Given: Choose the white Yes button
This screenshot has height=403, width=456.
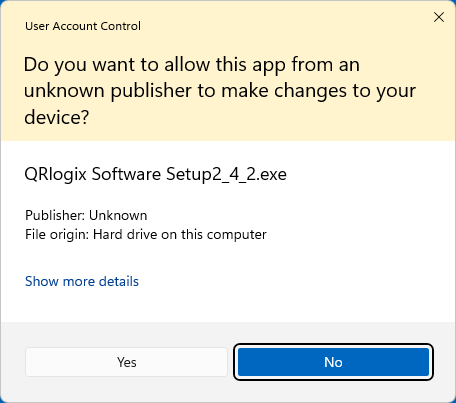Looking at the screenshot, I should 126,362.
